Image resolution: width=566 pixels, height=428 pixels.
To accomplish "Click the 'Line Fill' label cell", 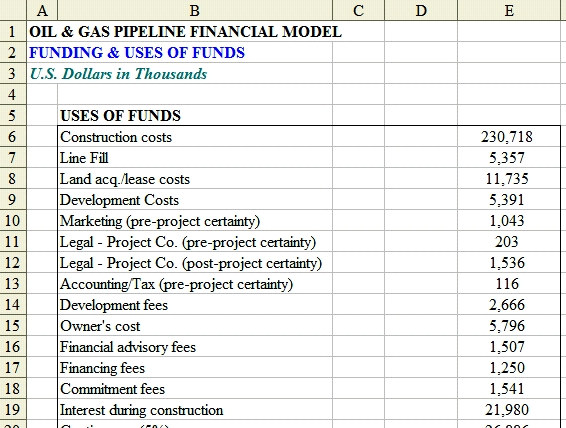I will click(x=195, y=157).
